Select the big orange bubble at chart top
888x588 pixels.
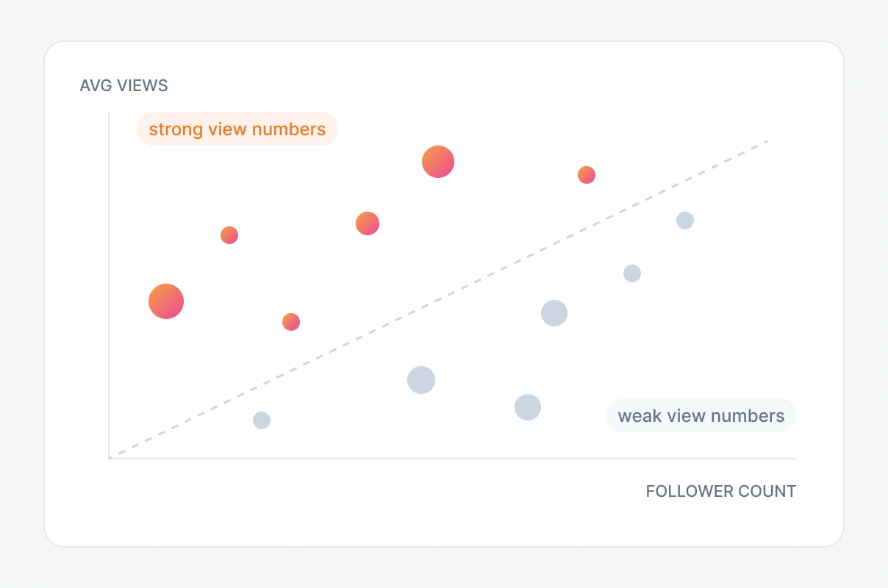tap(438, 162)
